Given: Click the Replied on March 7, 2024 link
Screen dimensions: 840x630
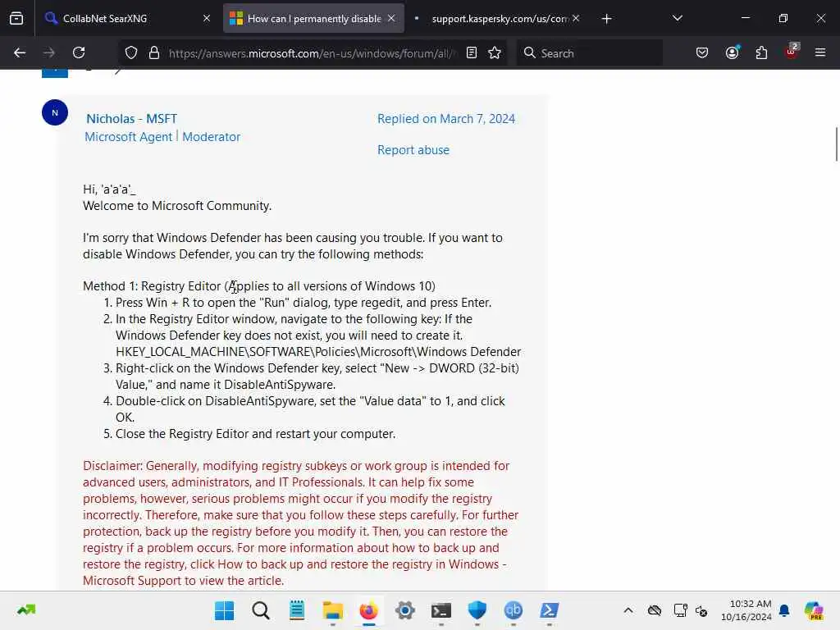Looking at the screenshot, I should click(x=445, y=118).
